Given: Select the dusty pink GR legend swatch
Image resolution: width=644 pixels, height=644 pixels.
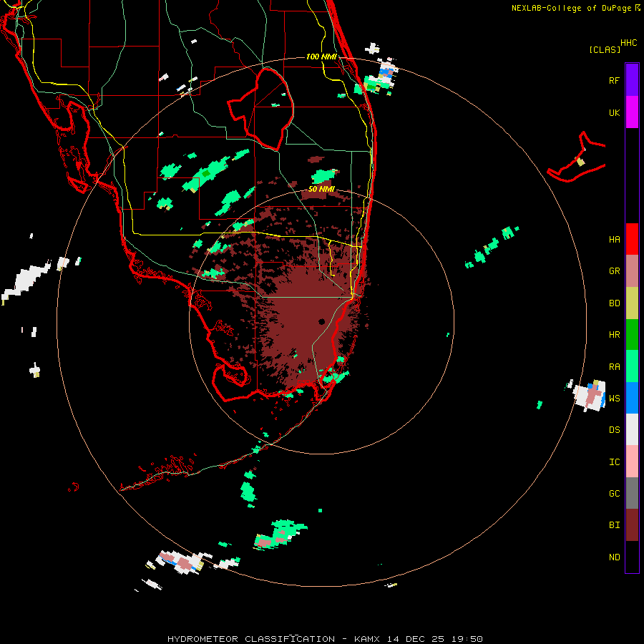Looking at the screenshot, I should point(632,270).
